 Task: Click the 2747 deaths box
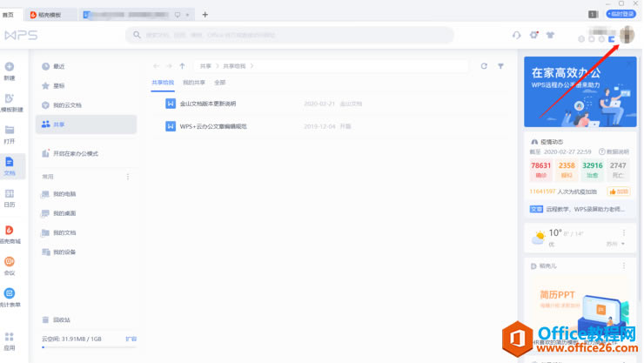coord(618,170)
